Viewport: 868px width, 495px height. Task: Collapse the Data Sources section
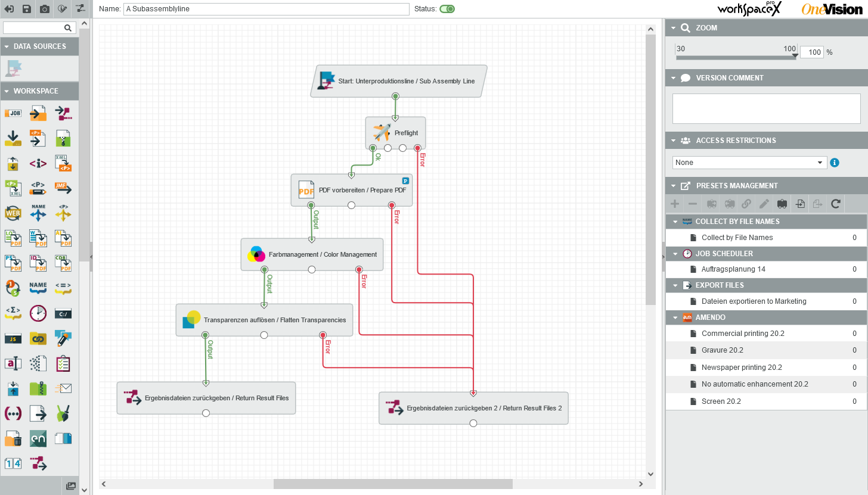click(7, 46)
